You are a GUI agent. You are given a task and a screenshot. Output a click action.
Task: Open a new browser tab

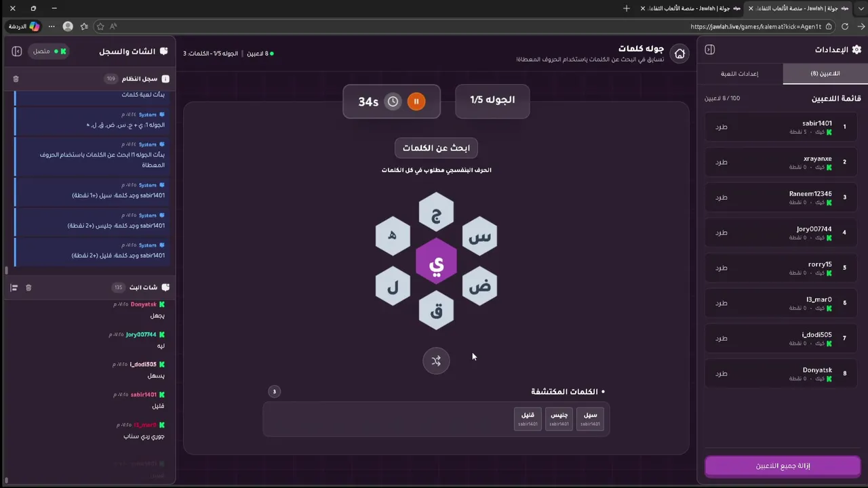point(626,8)
